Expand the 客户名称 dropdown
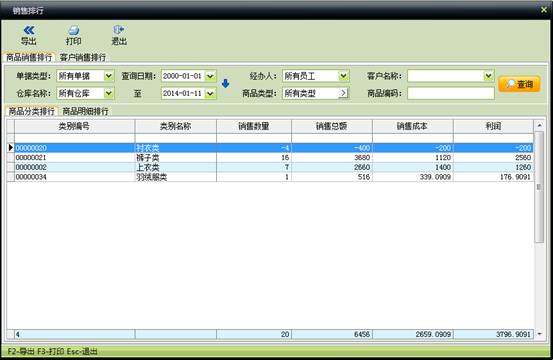The width and height of the screenshot is (553, 360). point(488,76)
